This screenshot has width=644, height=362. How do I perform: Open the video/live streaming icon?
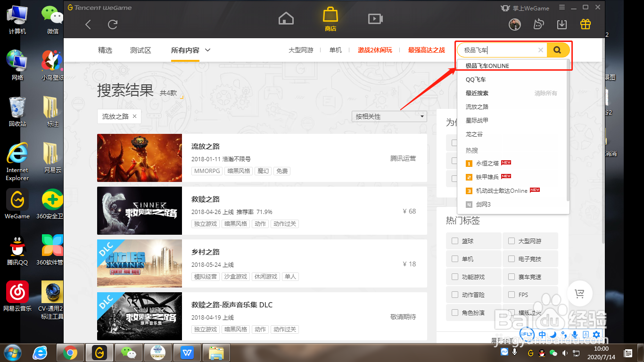(x=375, y=19)
